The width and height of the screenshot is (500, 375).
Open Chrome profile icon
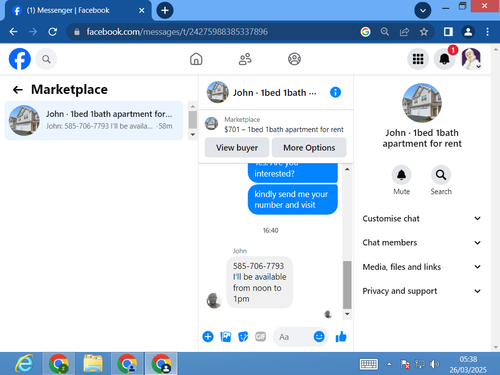coord(468,32)
